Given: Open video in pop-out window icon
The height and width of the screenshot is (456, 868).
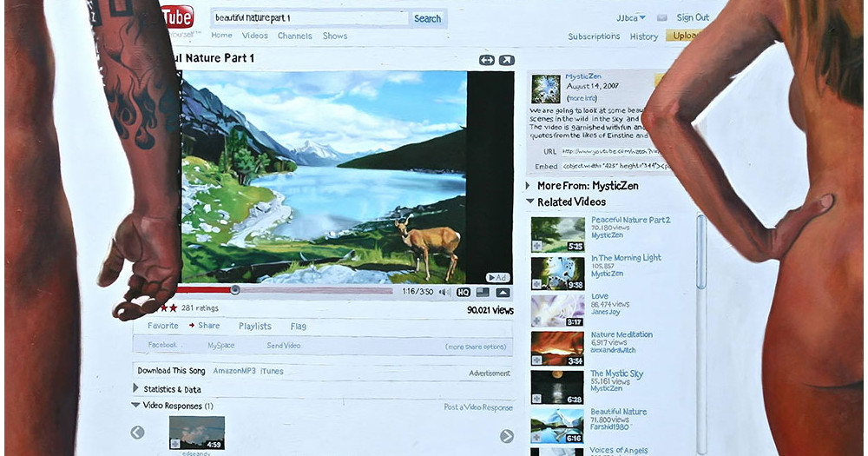Looking at the screenshot, I should point(507,61).
